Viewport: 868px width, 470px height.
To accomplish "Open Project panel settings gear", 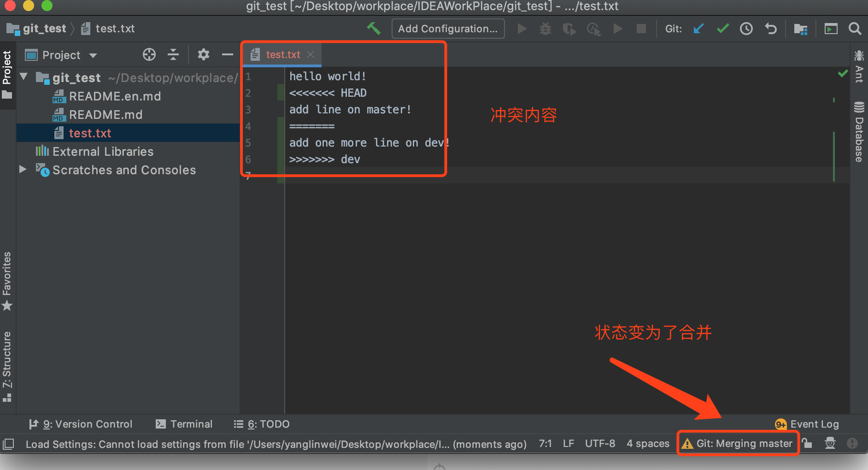I will [203, 54].
